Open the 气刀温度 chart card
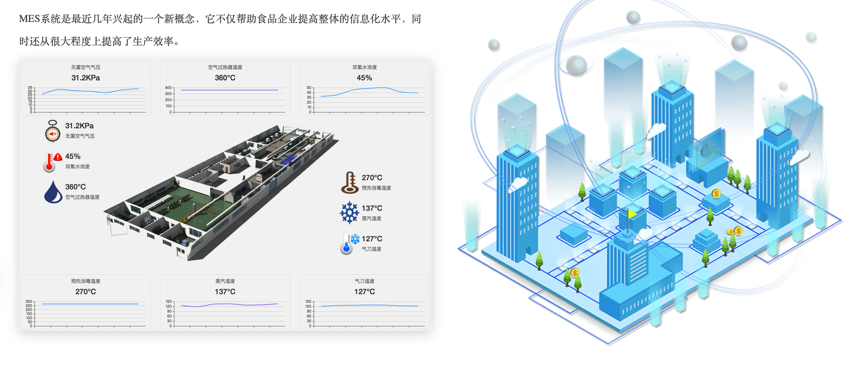Viewport: 868px width, 365px height. pos(364,302)
